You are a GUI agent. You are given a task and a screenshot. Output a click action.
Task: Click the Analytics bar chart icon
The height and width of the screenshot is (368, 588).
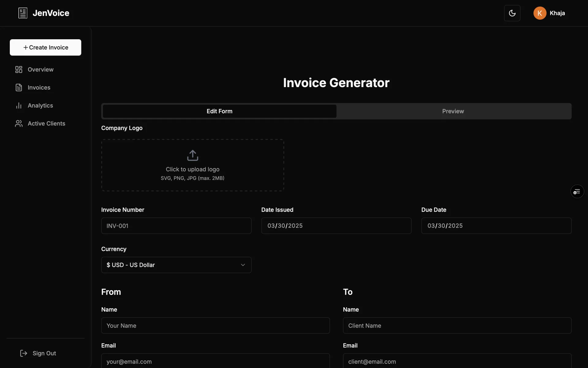tap(19, 105)
